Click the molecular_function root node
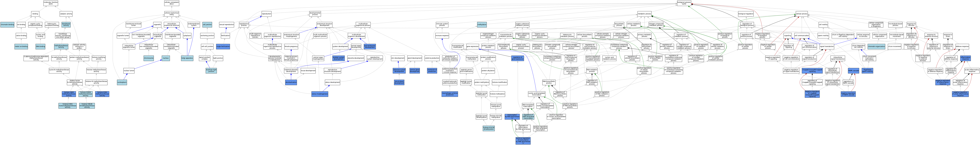Viewport: 980px width, 145px height. (x=51, y=3)
